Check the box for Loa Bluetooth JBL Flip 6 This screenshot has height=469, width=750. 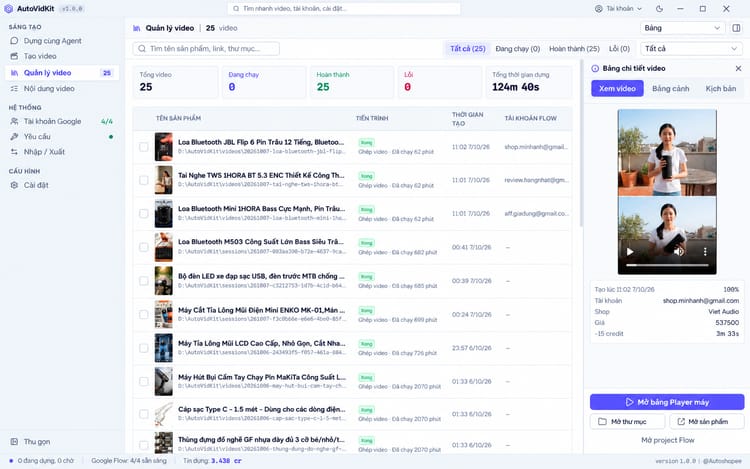click(143, 147)
